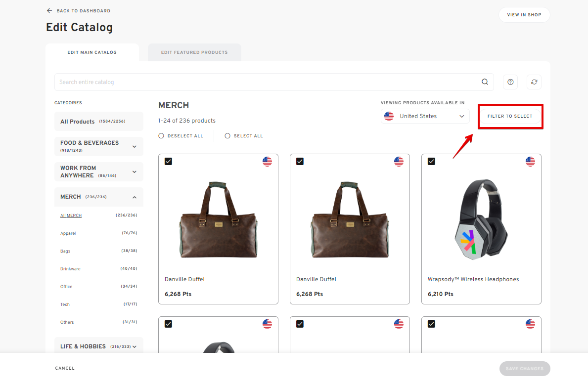The width and height of the screenshot is (588, 383).
Task: Click the Search entire catalog field
Action: click(x=267, y=82)
